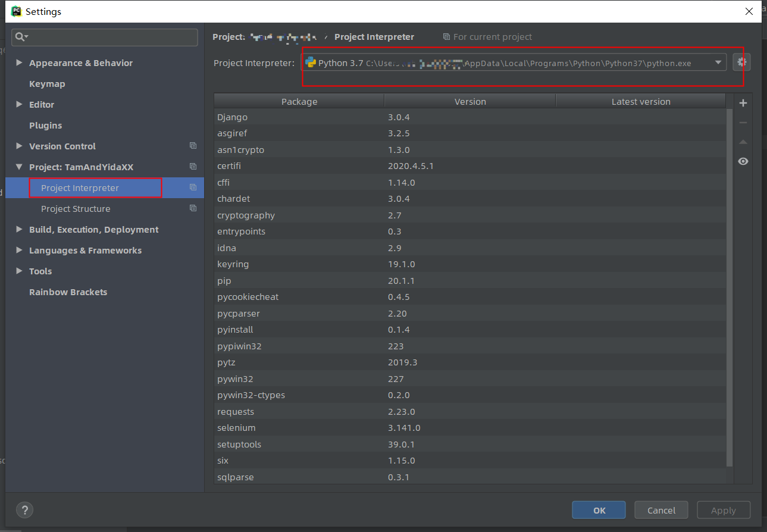Click the plus icon to install a package

[743, 102]
